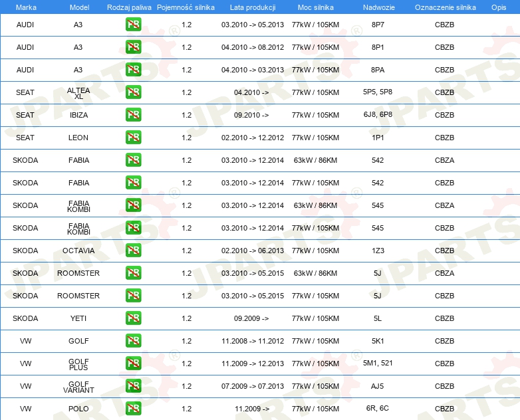Click body code 1Z3
520x420 pixels.
pyautogui.click(x=378, y=251)
